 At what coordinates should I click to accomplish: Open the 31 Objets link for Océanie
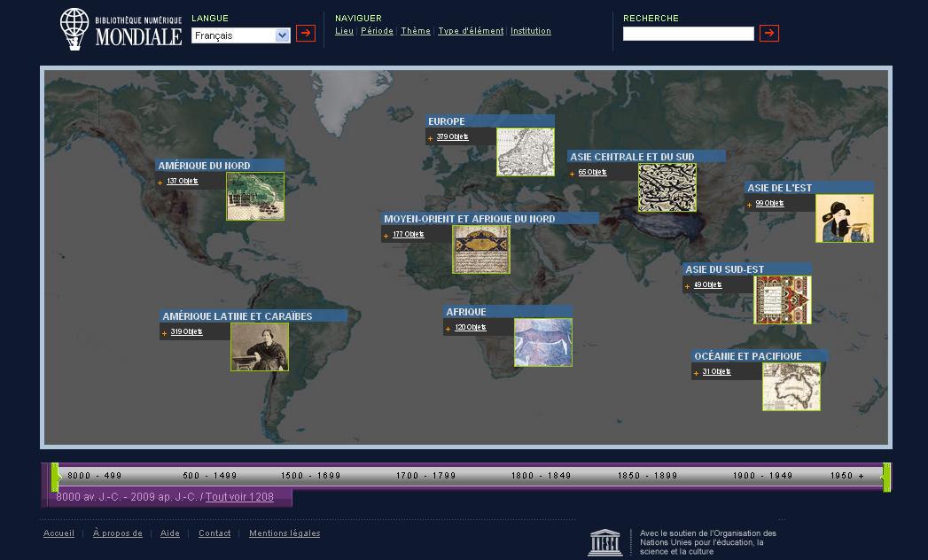click(x=717, y=372)
